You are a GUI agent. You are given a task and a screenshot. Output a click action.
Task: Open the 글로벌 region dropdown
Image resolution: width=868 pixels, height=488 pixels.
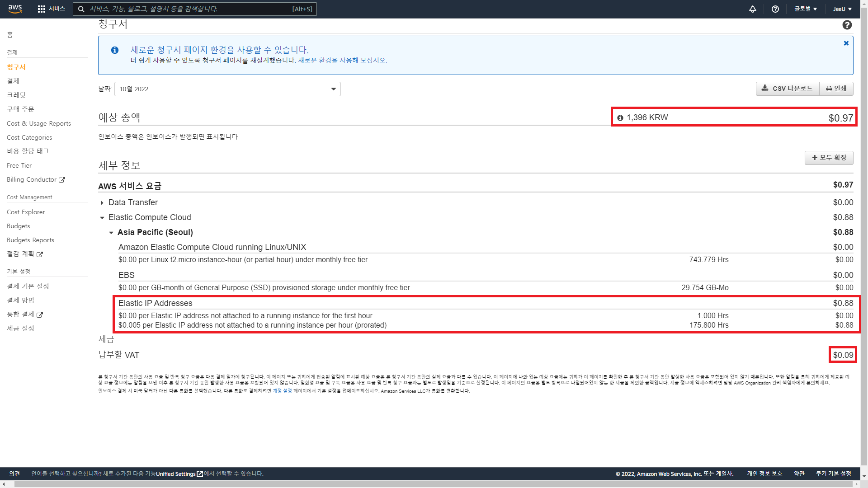pyautogui.click(x=805, y=9)
